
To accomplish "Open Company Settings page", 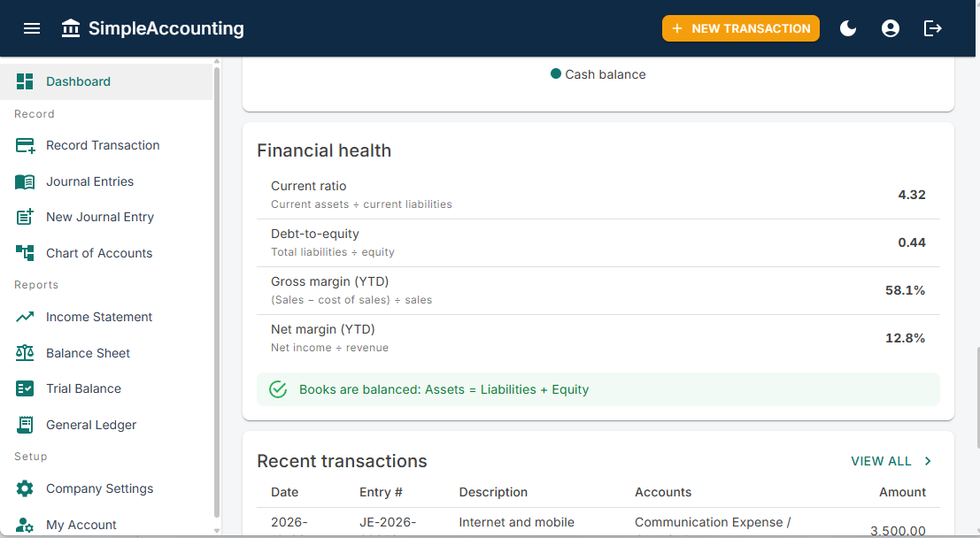I will coord(106,488).
